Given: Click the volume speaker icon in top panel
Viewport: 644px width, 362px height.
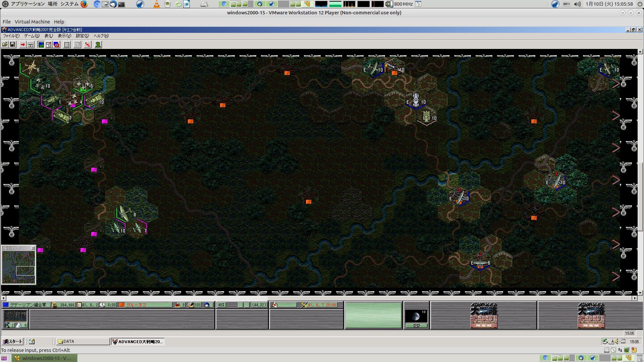Looking at the screenshot, I should (577, 4).
